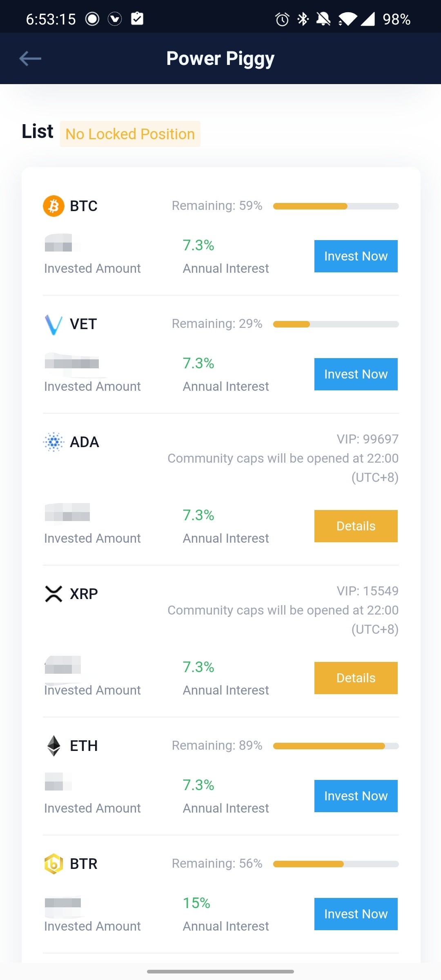Tap the Bitcoin coin icon

point(53,206)
